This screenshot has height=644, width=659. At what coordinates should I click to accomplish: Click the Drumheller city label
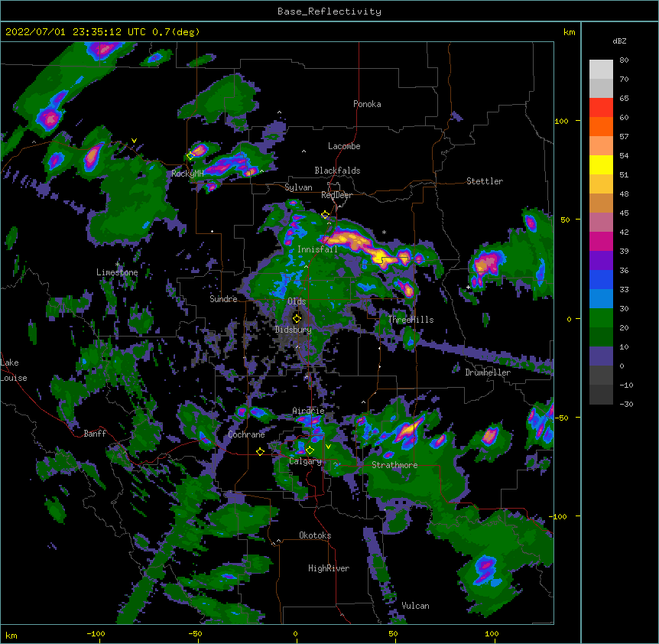(488, 372)
